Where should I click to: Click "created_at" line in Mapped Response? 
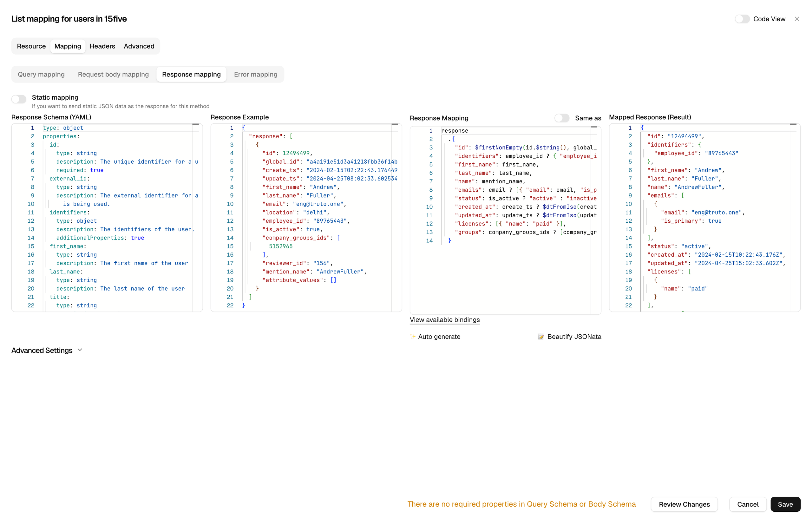click(x=716, y=255)
